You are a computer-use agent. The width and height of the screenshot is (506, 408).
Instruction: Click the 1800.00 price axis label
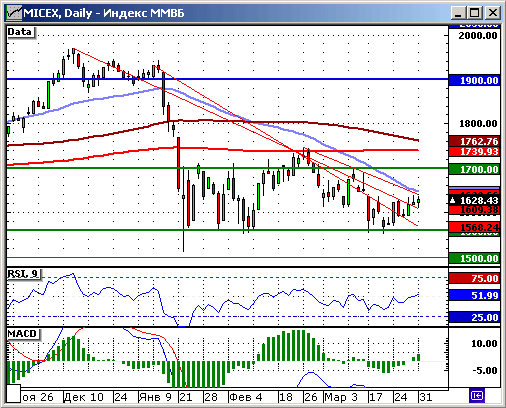click(478, 124)
